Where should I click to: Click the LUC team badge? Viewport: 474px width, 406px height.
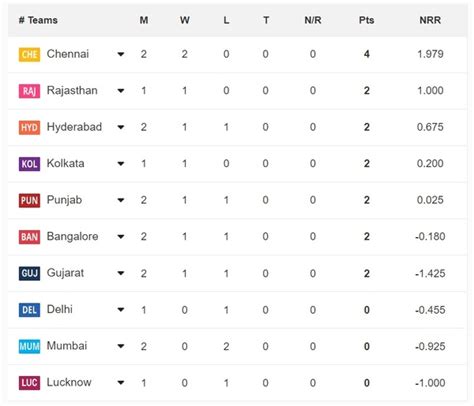coord(29,383)
